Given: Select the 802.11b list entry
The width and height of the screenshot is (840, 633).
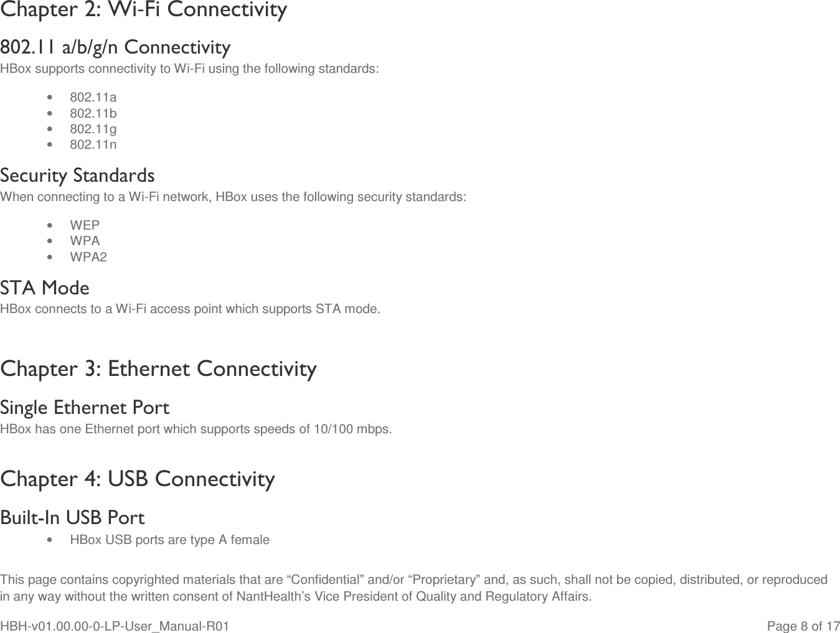Looking at the screenshot, I should click(93, 113).
